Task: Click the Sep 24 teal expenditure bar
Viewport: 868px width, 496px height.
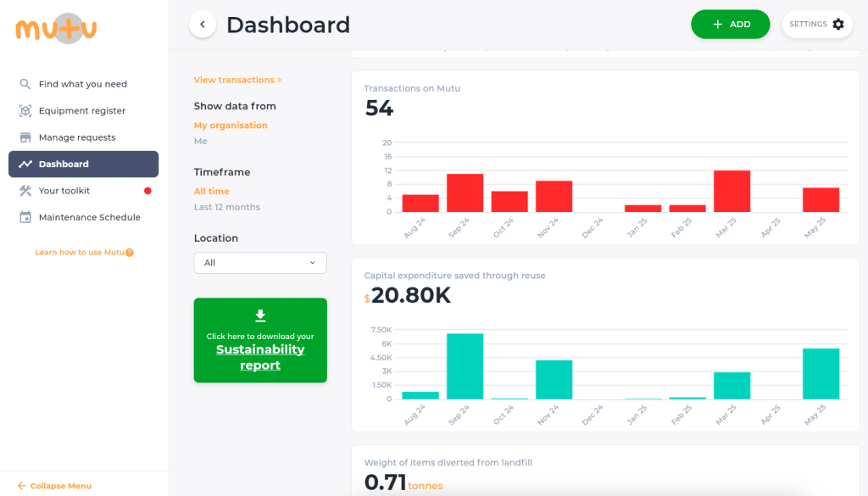Action: [x=465, y=366]
